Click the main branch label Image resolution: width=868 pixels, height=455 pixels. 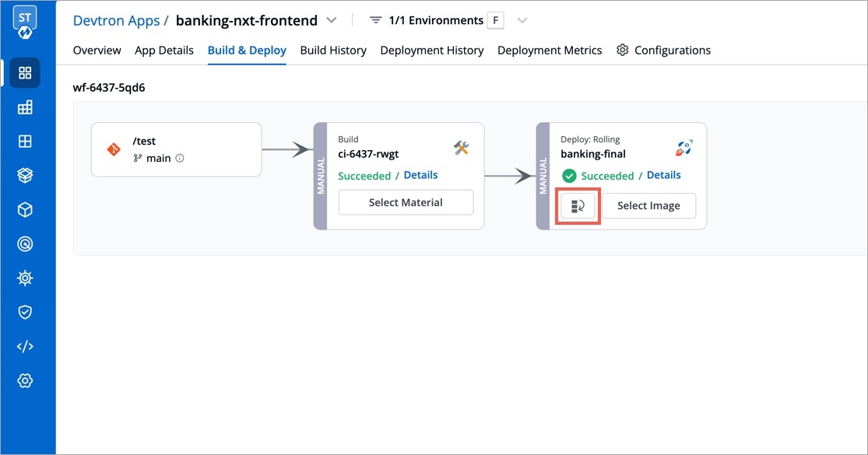[158, 158]
